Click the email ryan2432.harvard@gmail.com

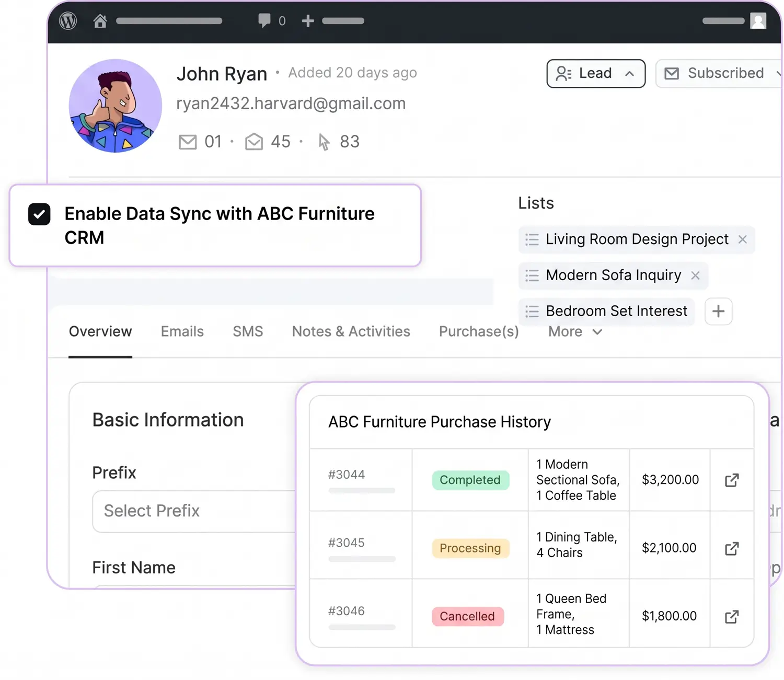click(x=291, y=103)
